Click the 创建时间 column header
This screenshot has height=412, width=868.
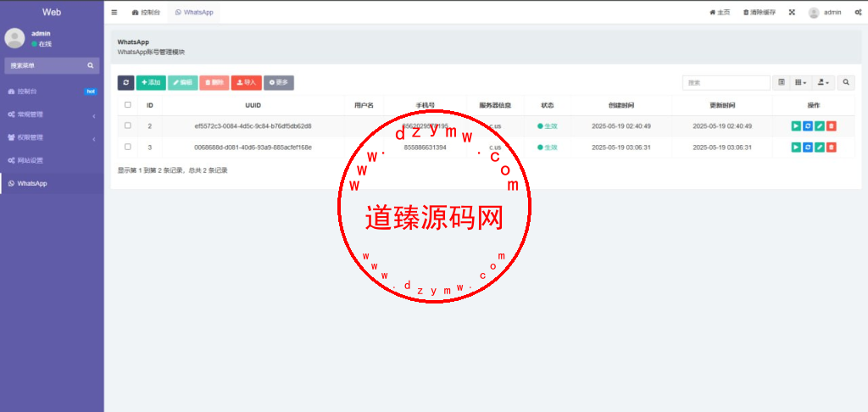(621, 104)
